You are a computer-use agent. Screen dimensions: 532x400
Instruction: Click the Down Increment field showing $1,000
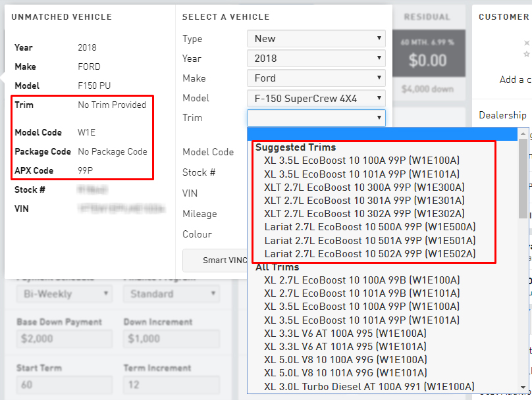coord(171,338)
